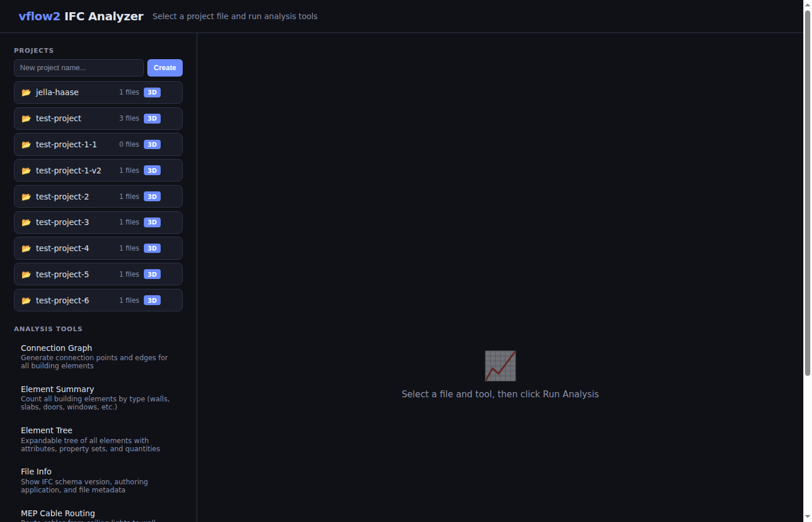The width and height of the screenshot is (812, 522).
Task: Open the Connection Graph tool
Action: 56,348
